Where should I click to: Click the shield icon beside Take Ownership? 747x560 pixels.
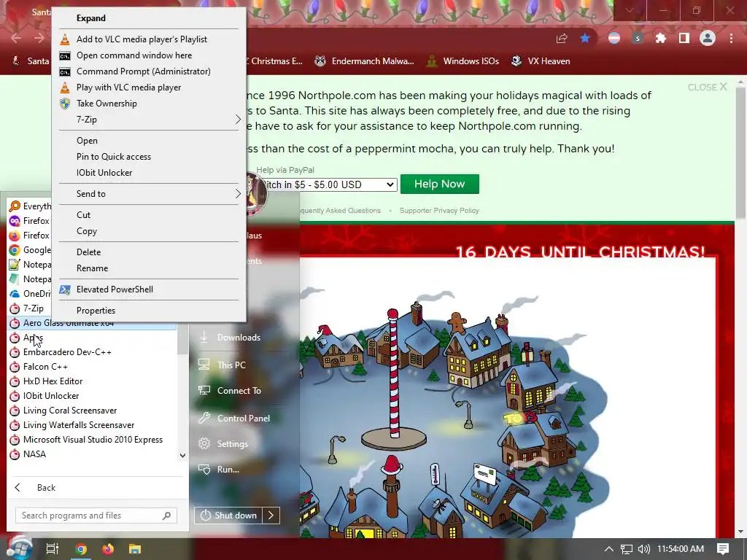[65, 104]
